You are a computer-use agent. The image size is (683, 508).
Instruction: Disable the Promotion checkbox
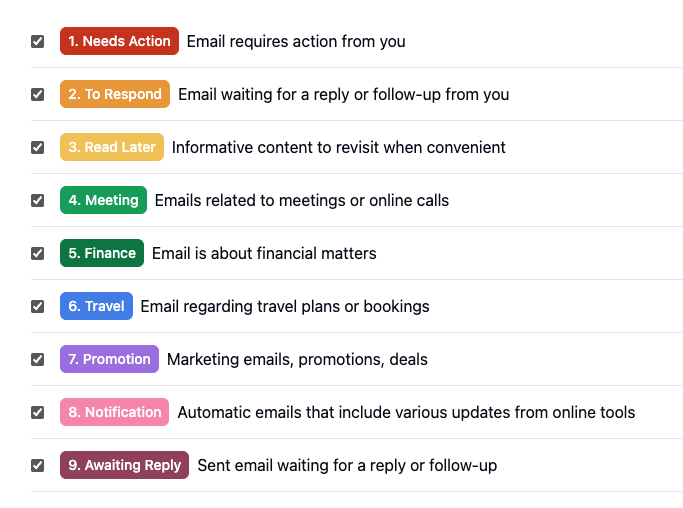[37, 359]
